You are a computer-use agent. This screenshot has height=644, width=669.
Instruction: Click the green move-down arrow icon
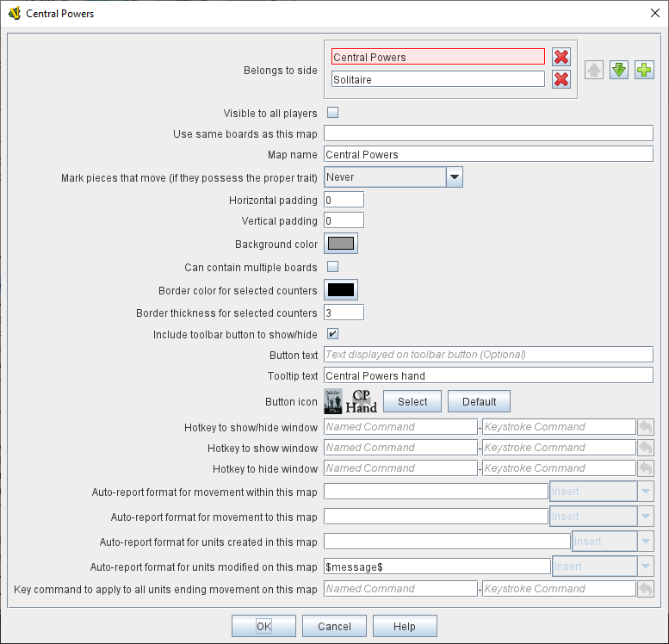(618, 70)
